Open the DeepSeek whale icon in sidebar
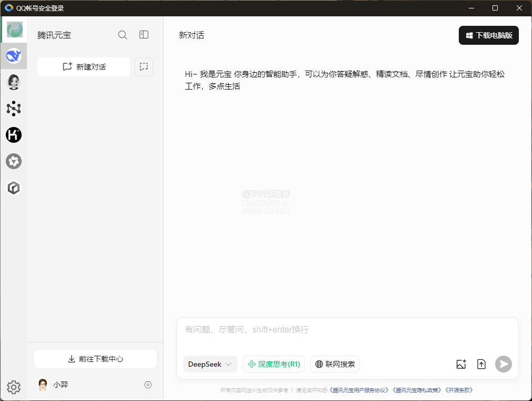 pyautogui.click(x=14, y=56)
